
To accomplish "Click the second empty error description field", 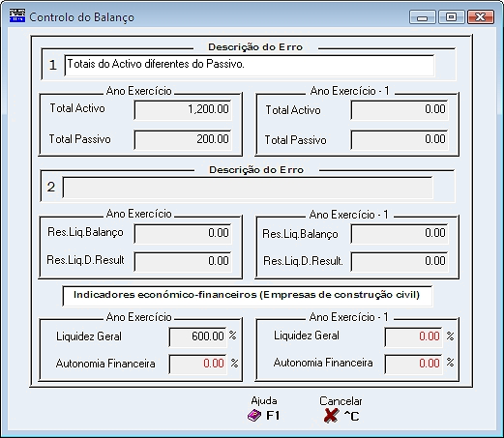I will 248,188.
